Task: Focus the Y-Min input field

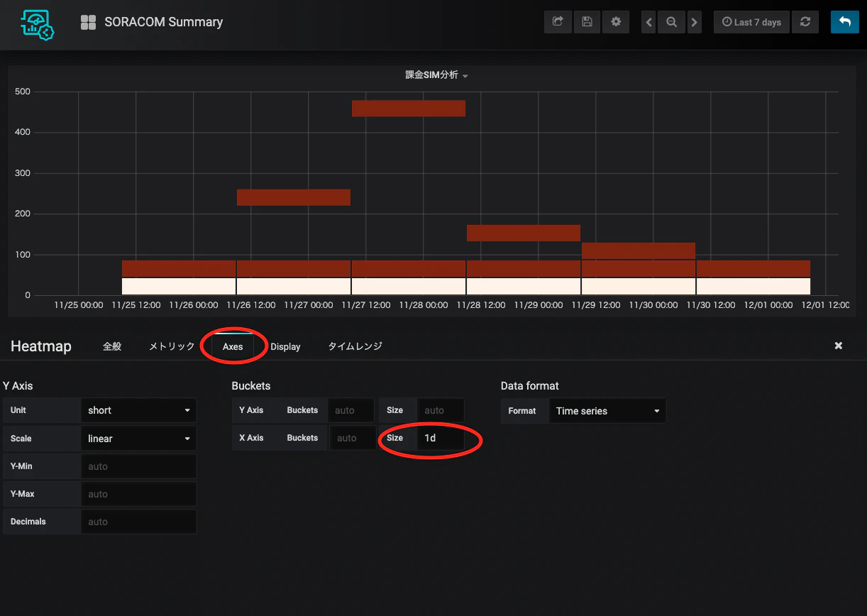Action: pos(139,466)
